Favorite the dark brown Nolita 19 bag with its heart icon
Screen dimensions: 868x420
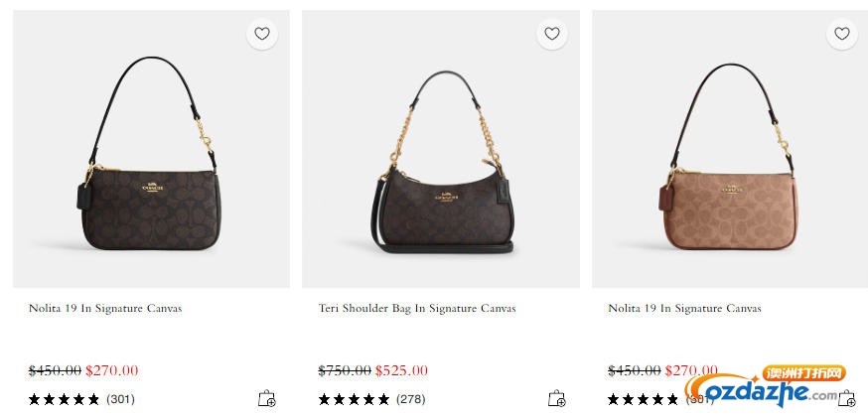pyautogui.click(x=262, y=34)
